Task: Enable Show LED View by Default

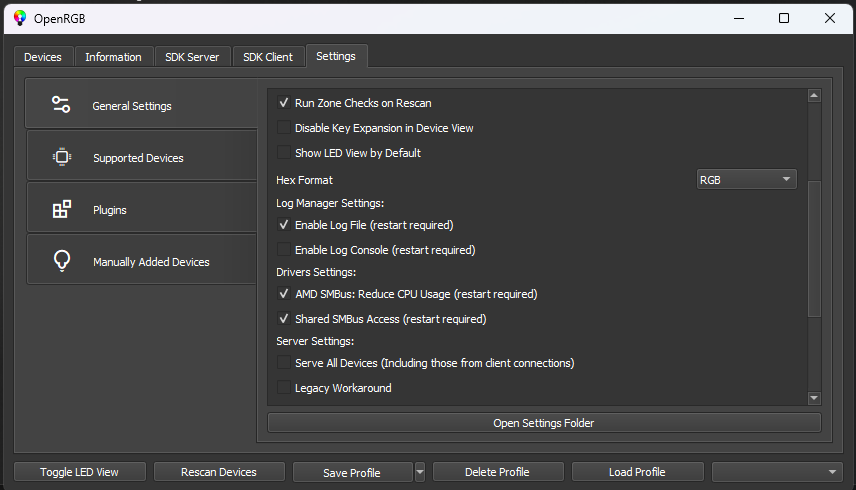Action: click(x=284, y=153)
